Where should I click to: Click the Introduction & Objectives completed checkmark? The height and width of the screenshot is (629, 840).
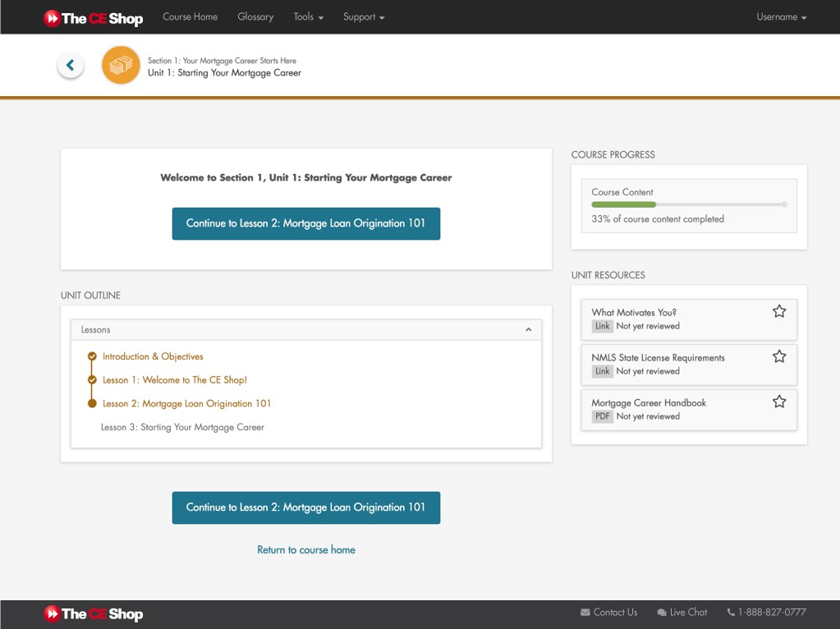click(x=92, y=356)
